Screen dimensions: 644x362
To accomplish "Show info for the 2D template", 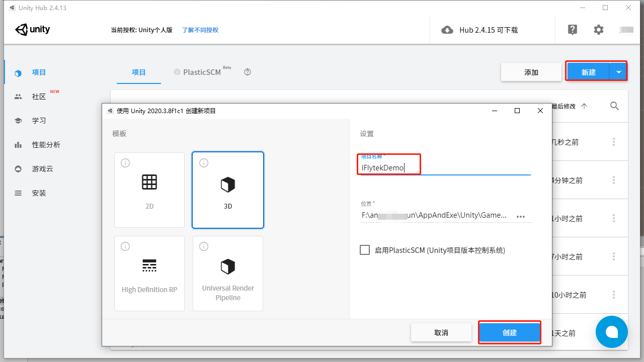I will point(125,163).
